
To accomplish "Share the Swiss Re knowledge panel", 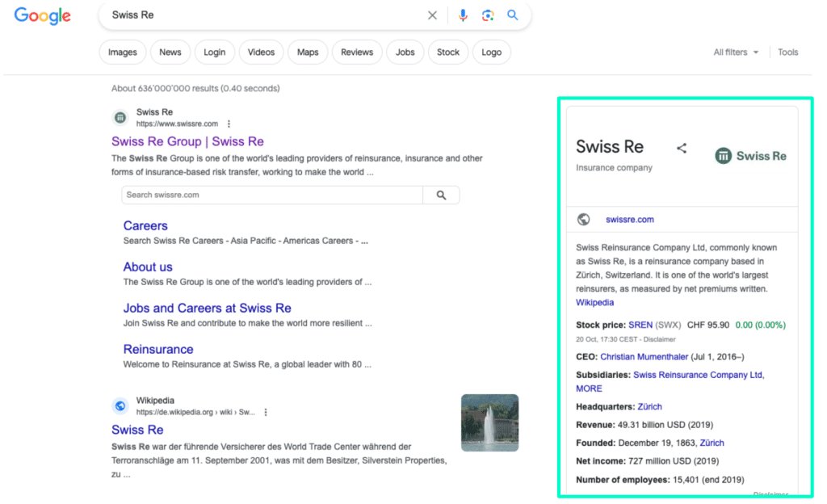I will pyautogui.click(x=682, y=148).
